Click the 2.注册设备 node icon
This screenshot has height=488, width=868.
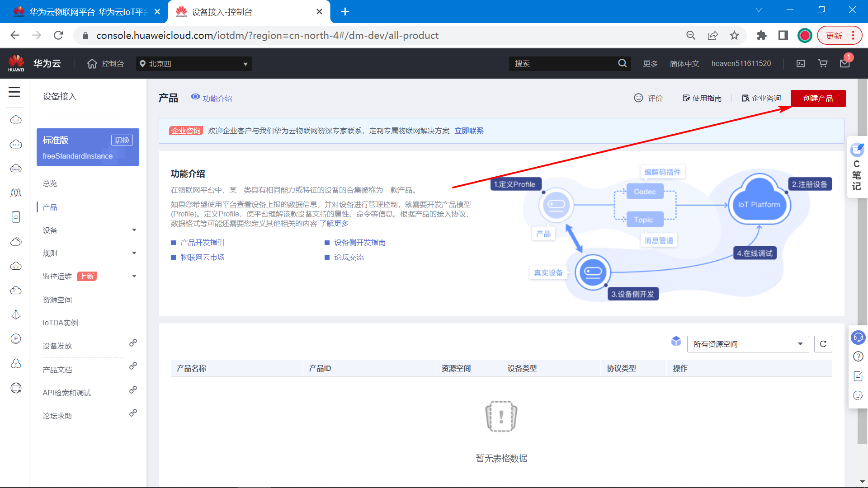[x=809, y=184]
